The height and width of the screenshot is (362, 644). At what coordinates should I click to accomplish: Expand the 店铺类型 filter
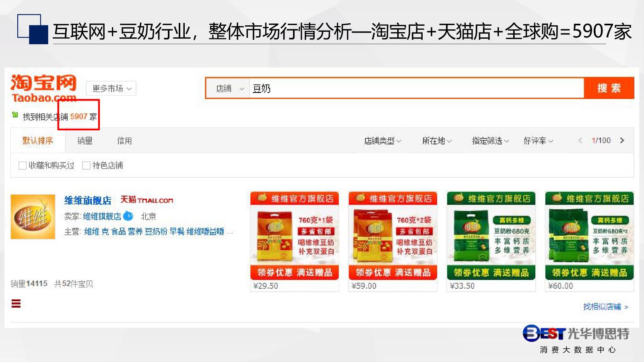coord(382,141)
